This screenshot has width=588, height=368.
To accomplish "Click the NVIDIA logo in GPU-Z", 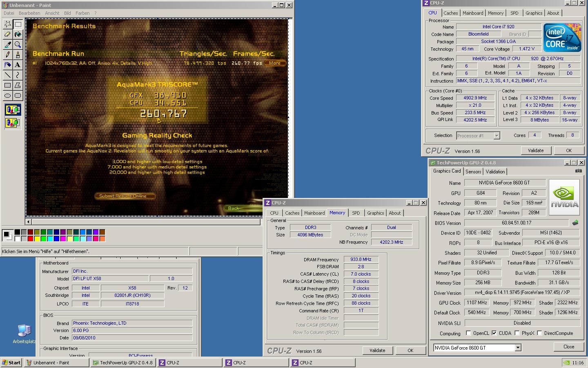I will [564, 197].
